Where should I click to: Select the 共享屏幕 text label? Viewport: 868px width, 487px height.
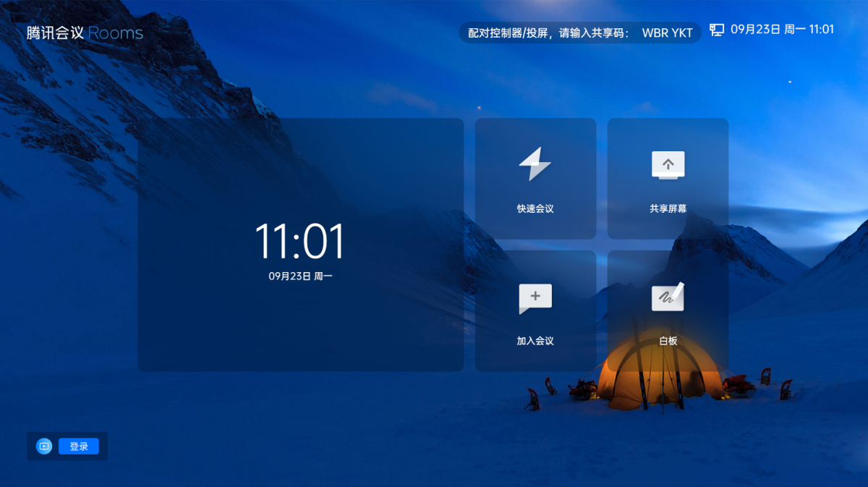point(668,209)
